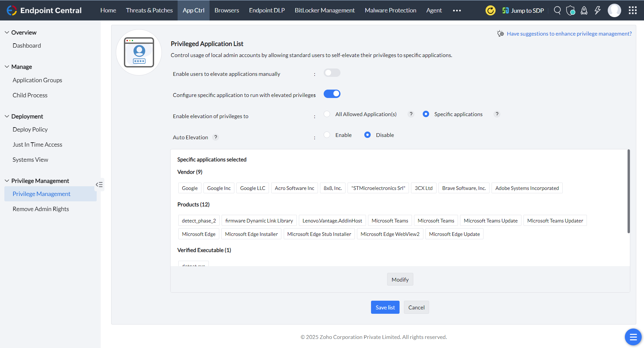Open the Agent tab
Screen dimensions: 644x348
[x=434, y=10]
